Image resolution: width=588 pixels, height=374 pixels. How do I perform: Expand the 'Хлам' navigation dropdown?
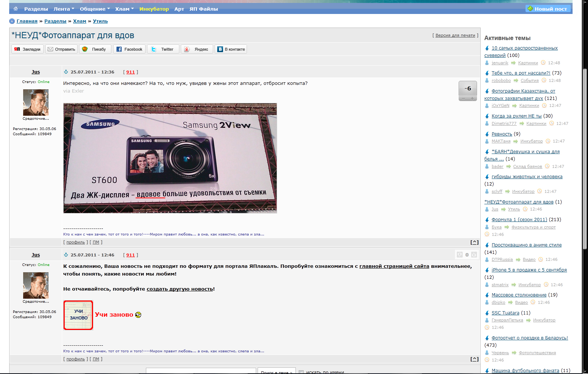tap(124, 9)
